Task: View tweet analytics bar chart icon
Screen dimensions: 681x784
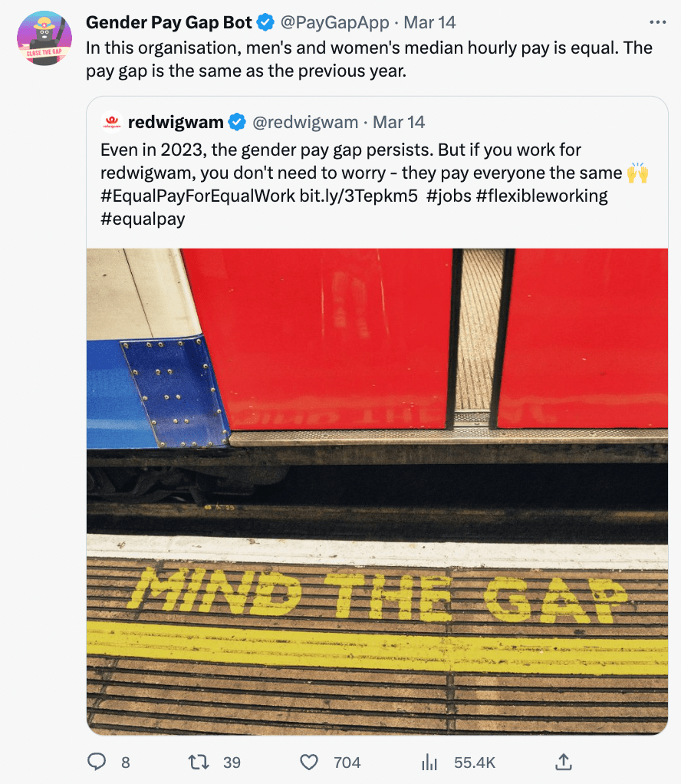Action: (x=429, y=762)
